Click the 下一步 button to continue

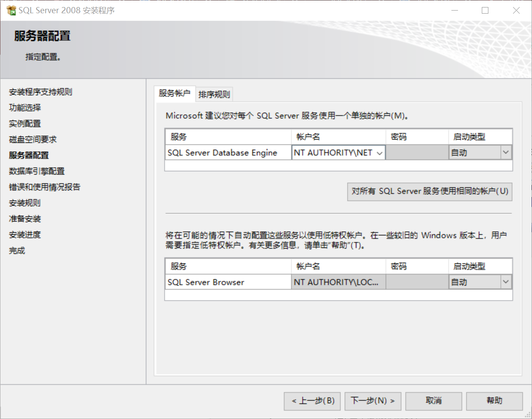coord(373,401)
